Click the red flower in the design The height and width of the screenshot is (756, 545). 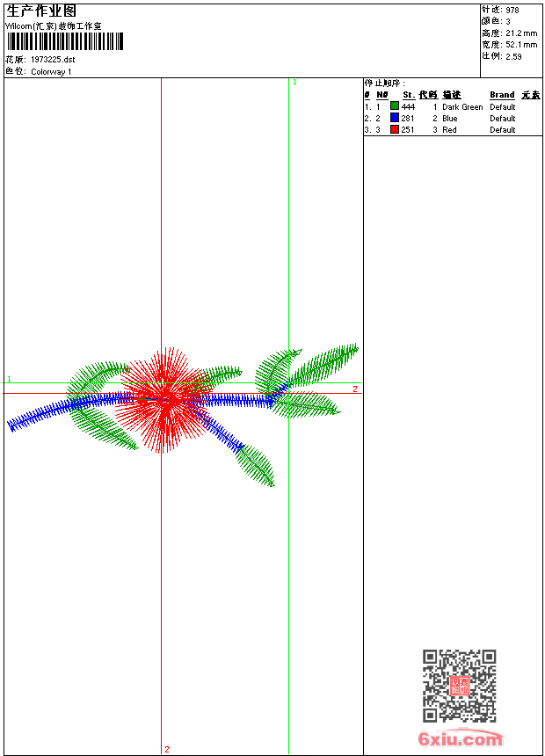pos(165,399)
